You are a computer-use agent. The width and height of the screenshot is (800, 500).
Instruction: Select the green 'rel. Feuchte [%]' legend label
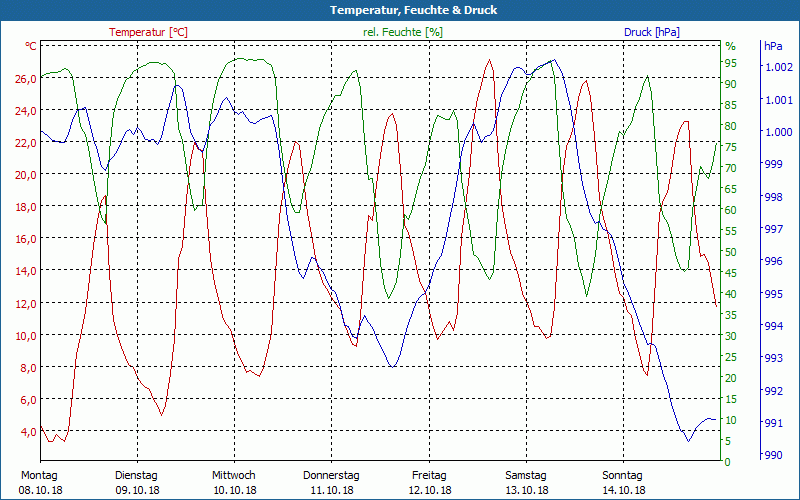pyautogui.click(x=403, y=32)
